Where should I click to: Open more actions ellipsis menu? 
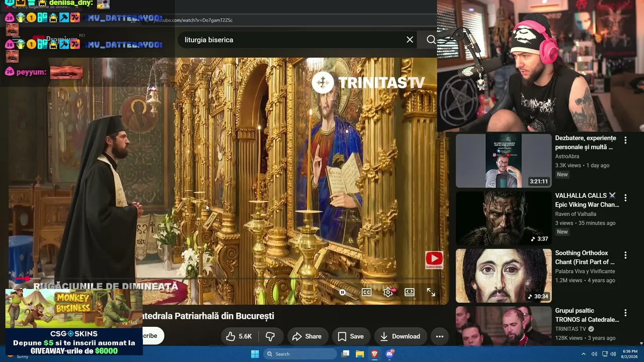tap(440, 336)
